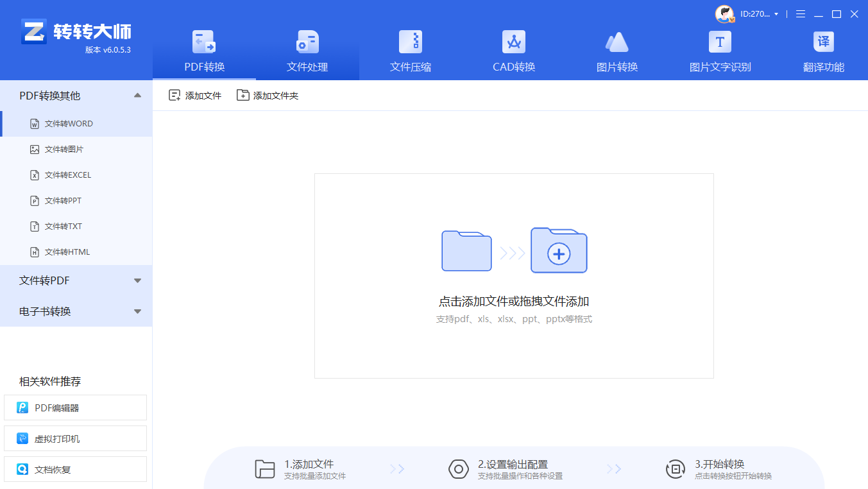Viewport: 868px width, 489px height.
Task: Open the CAD转换 conversion feature
Action: point(513,48)
